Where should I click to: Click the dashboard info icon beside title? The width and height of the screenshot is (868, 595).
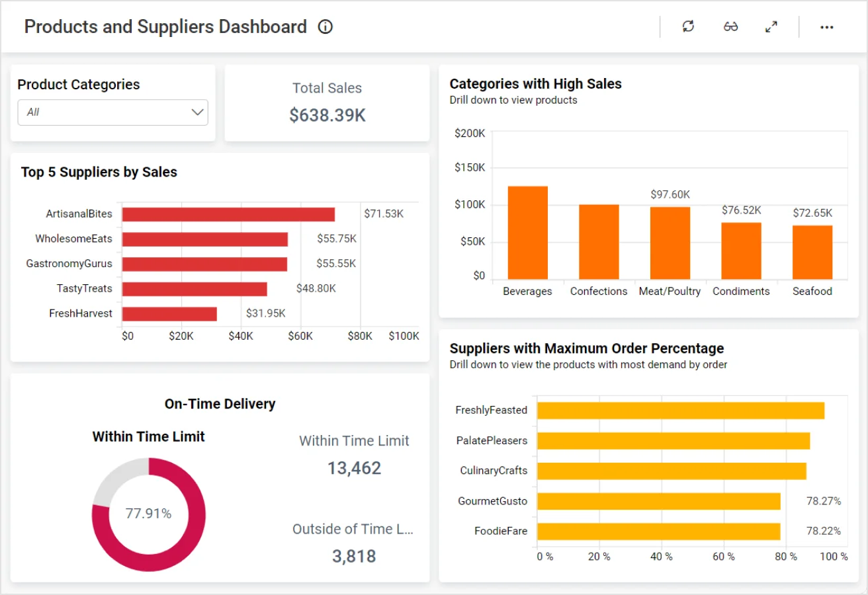coord(325,27)
